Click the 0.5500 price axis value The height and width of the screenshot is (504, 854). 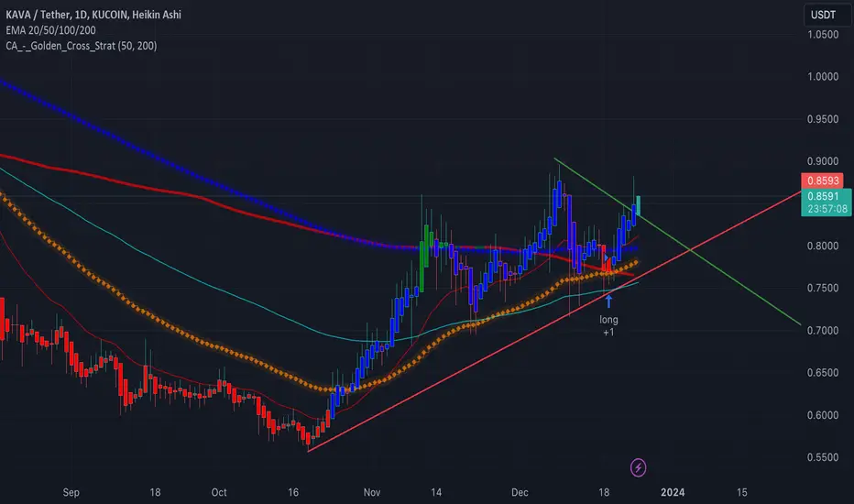point(823,457)
